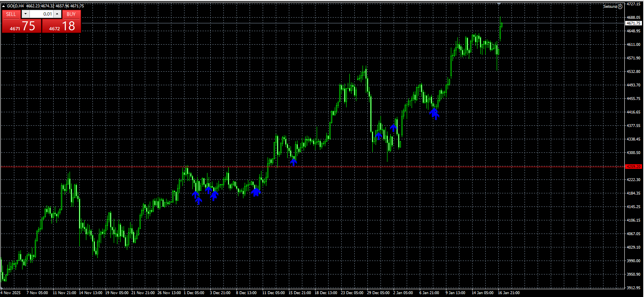This screenshot has height=297, width=644.
Task: Click the red 4259.20 price level label
Action: [x=633, y=166]
